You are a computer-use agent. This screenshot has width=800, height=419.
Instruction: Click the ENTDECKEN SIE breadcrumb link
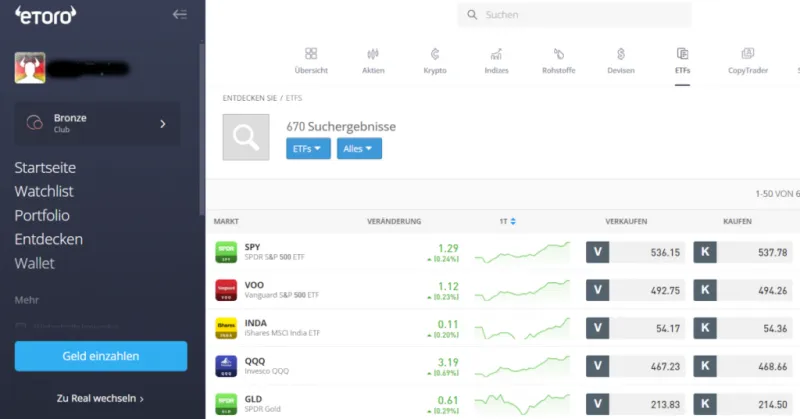pos(249,98)
